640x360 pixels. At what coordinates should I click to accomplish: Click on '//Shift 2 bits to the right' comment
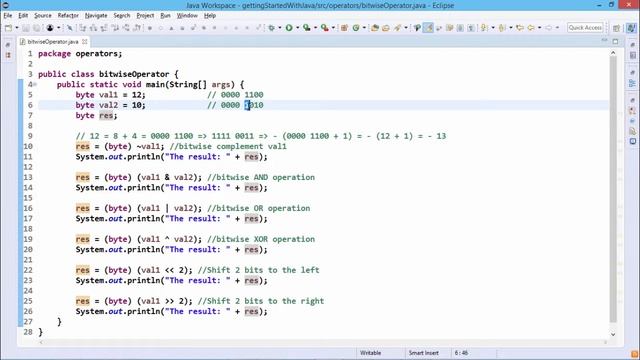click(261, 301)
